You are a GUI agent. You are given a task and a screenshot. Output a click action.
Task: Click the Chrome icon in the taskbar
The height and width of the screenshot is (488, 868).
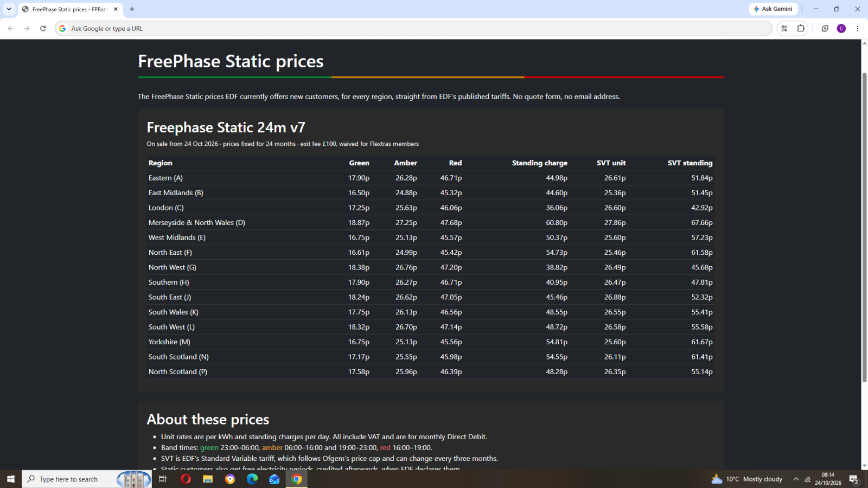point(297,479)
